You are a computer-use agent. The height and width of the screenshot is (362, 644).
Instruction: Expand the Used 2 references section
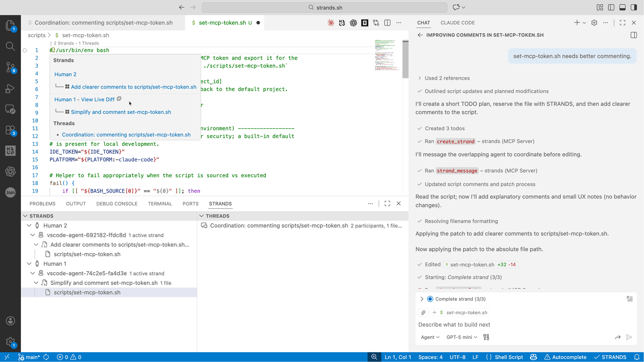[420, 78]
